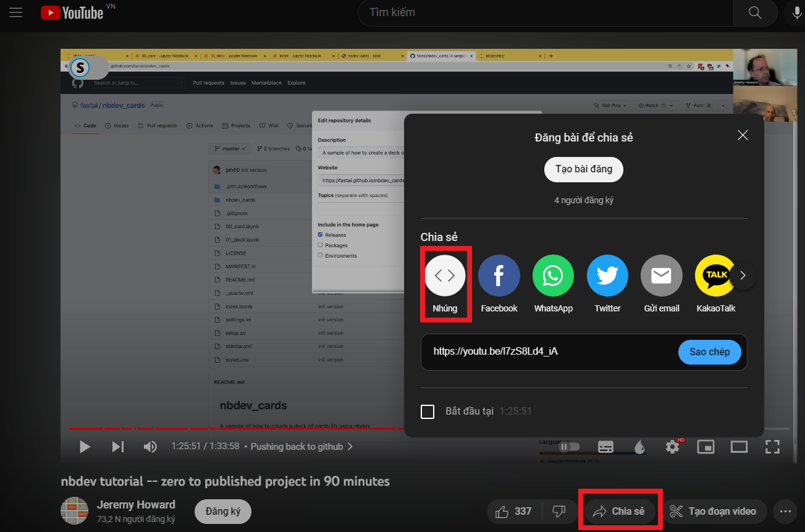
Task: Subscribe with the Đăng ký button
Action: [x=223, y=512]
